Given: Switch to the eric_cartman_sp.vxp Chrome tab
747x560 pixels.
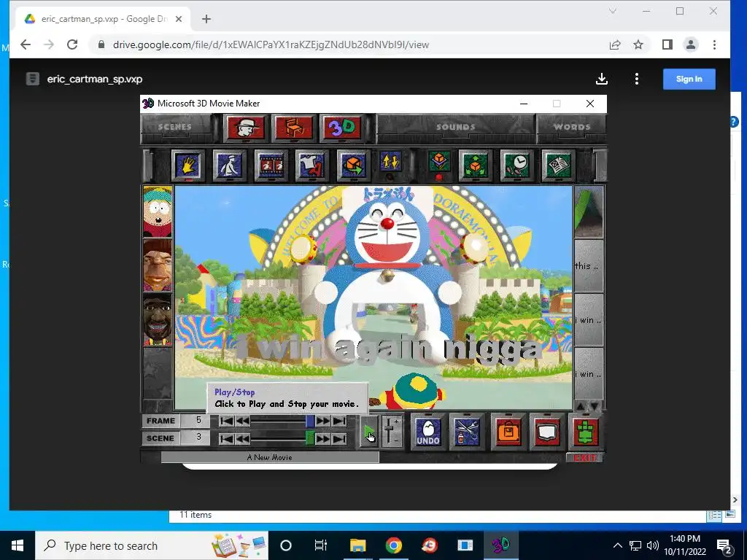Looking at the screenshot, I should [x=104, y=19].
